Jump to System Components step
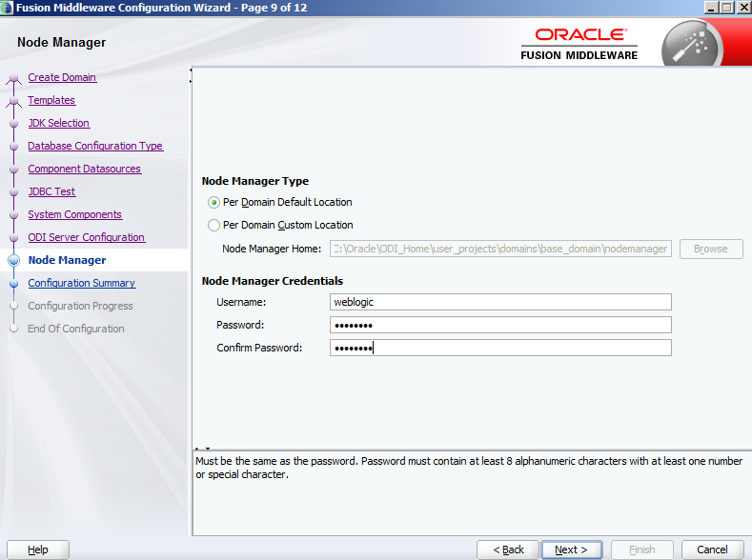This screenshot has width=752, height=560. (x=74, y=214)
